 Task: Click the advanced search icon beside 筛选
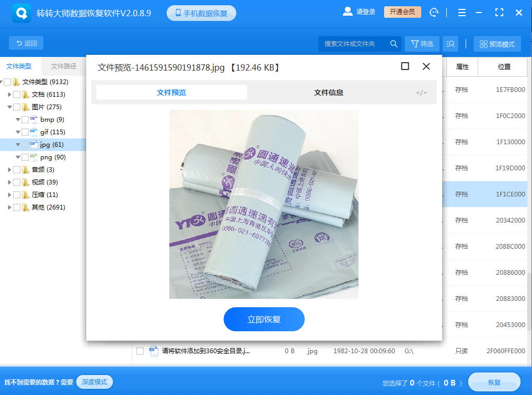[450, 44]
